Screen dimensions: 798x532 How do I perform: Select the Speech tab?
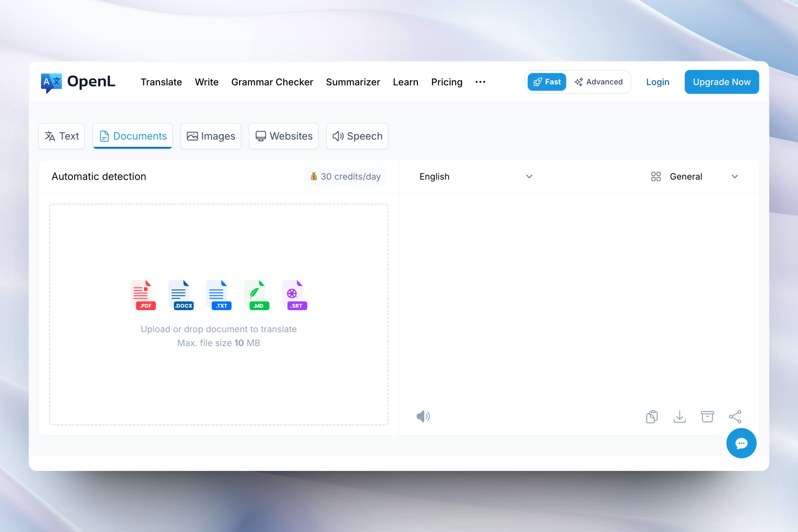[357, 136]
